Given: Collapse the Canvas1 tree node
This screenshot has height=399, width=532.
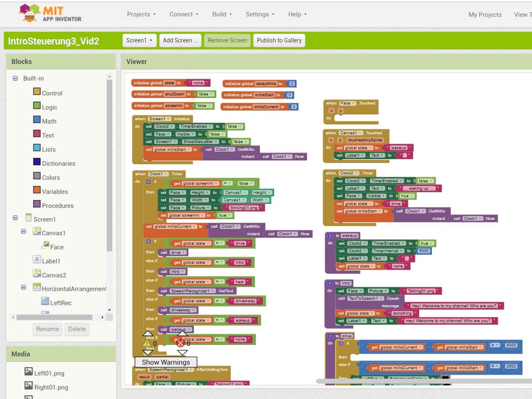Looking at the screenshot, I should click(x=23, y=231).
